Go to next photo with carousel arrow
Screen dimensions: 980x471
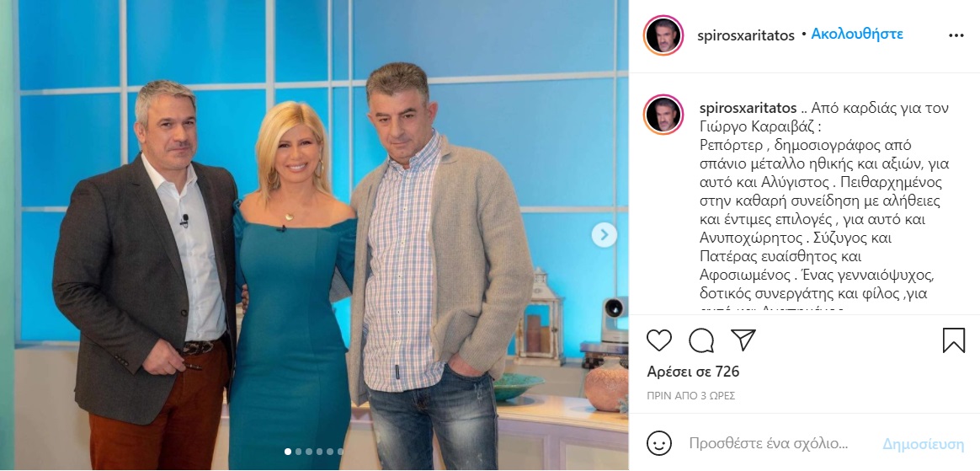(604, 234)
